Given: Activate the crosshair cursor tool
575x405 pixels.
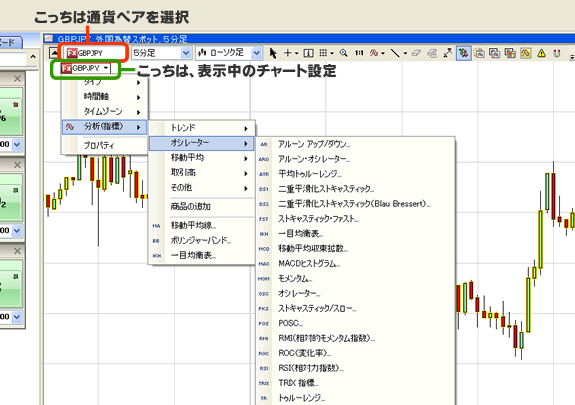Looking at the screenshot, I should click(x=288, y=53).
